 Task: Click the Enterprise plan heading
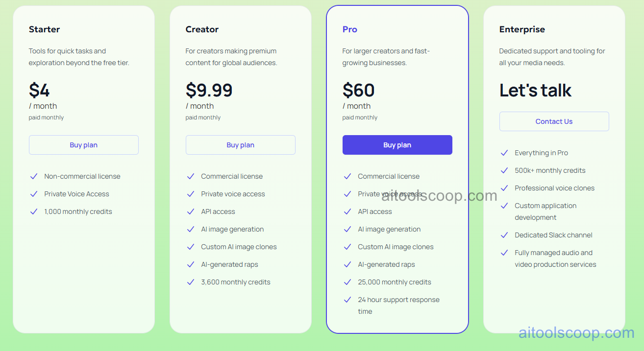click(x=521, y=29)
